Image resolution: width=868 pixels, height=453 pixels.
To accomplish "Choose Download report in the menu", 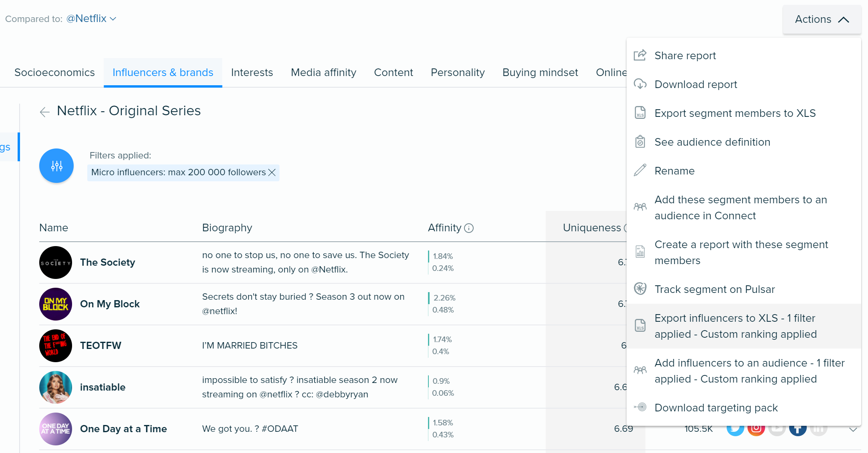I will point(744,84).
